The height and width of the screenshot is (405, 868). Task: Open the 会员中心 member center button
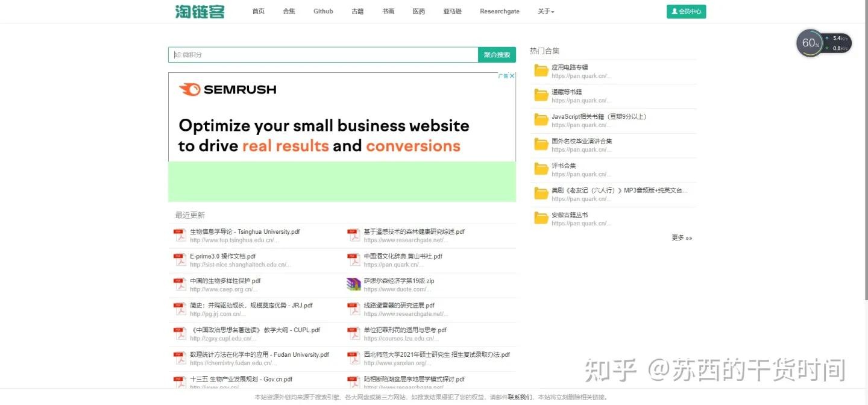[x=686, y=11]
